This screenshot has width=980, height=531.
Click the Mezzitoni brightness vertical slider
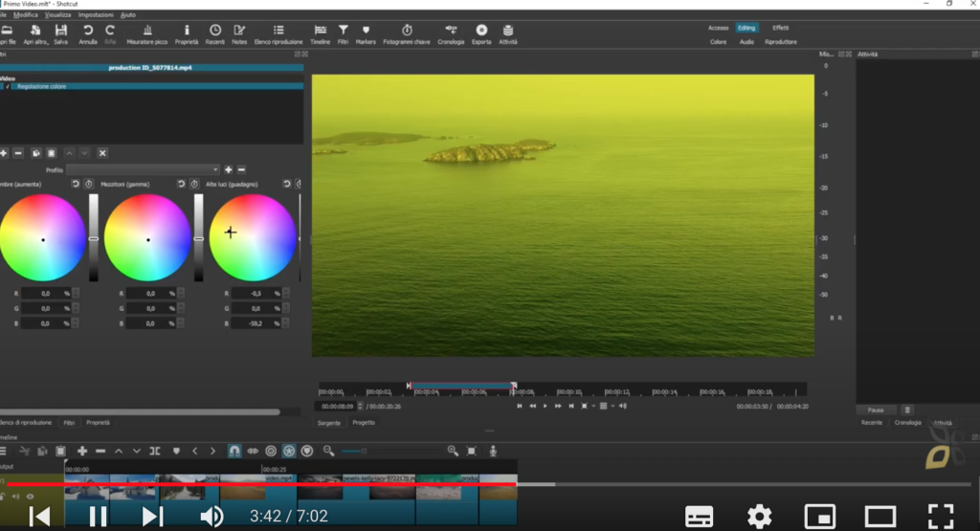pyautogui.click(x=199, y=238)
